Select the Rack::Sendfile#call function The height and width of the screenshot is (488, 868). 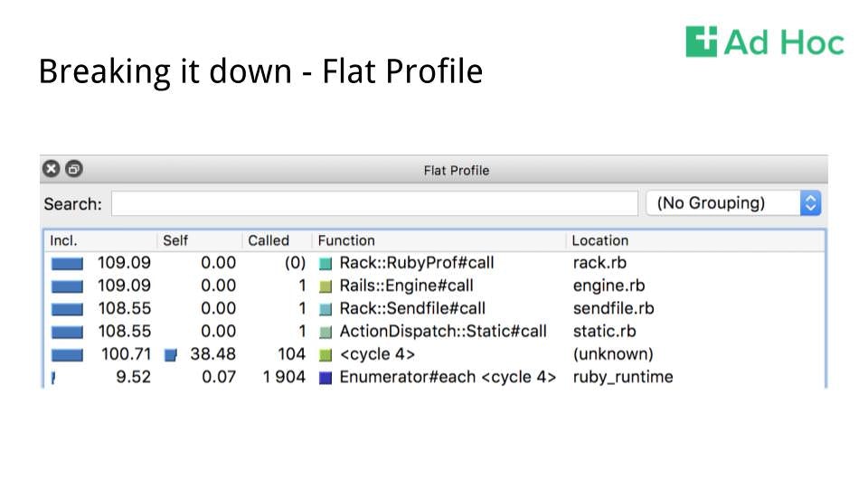(x=412, y=308)
